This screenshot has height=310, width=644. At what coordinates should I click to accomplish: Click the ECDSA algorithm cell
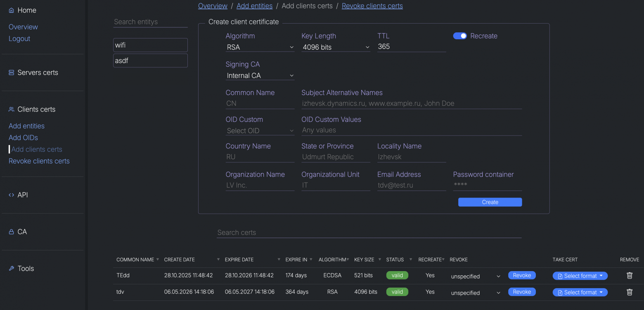click(332, 275)
